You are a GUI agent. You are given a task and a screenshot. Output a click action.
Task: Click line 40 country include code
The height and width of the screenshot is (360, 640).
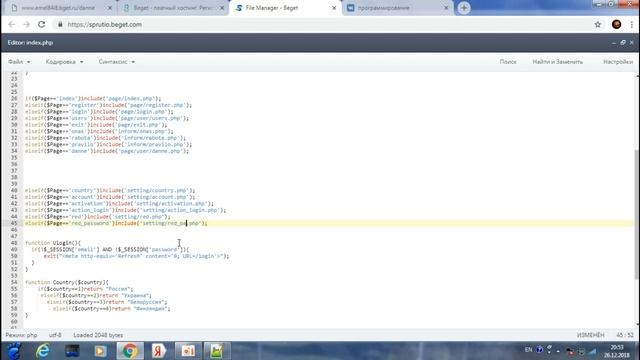click(x=110, y=190)
